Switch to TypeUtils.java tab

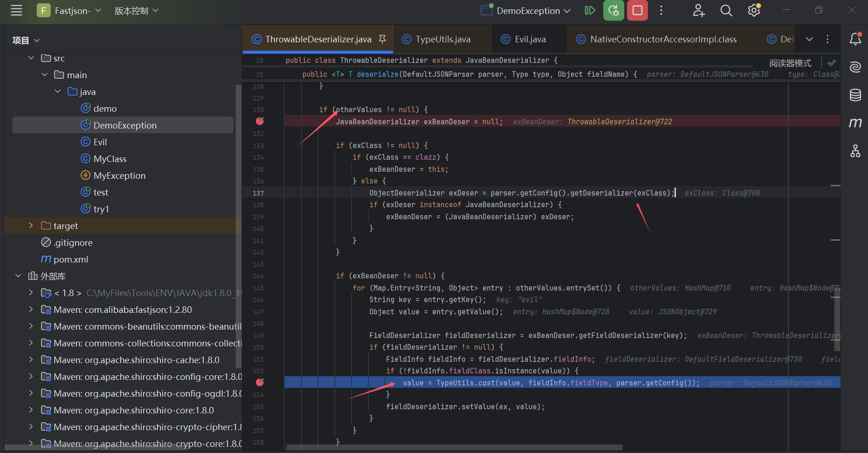(442, 39)
